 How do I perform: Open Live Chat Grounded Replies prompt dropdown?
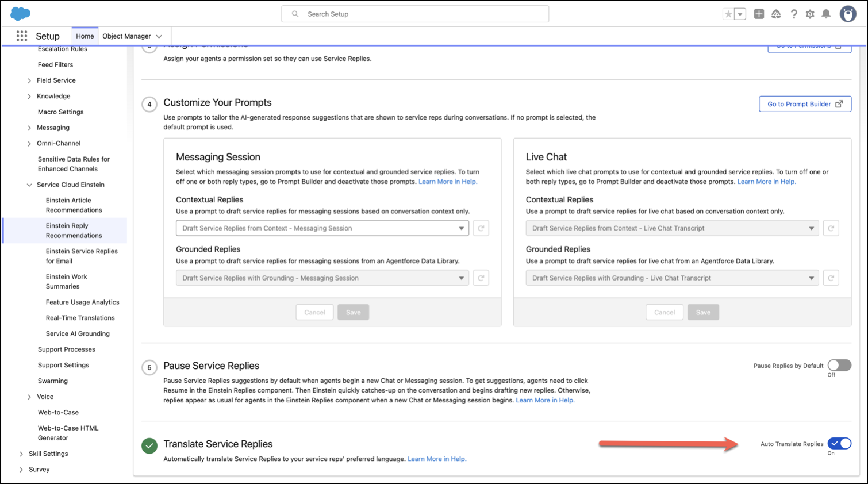point(672,278)
